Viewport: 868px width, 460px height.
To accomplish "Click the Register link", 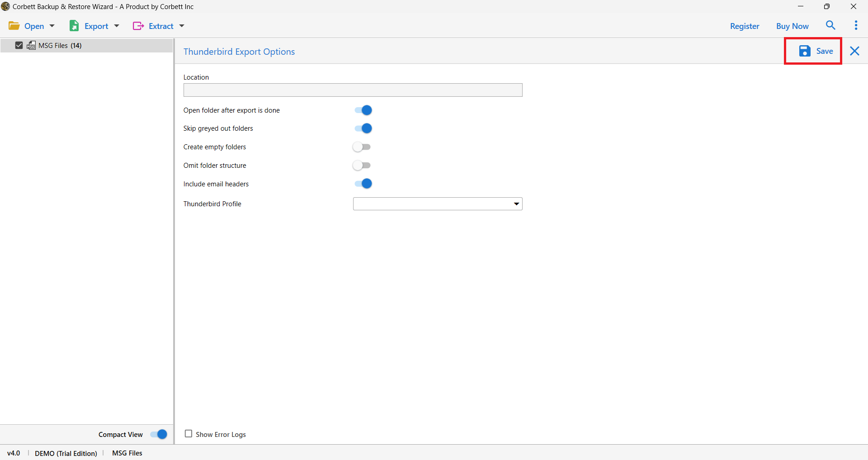I will pos(745,26).
